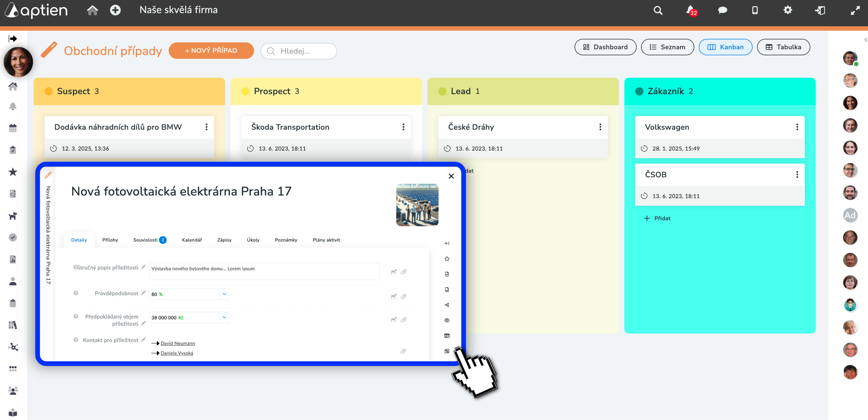The image size is (868, 420).
Task: Expand the left sidebar arrow icon
Action: point(12,39)
